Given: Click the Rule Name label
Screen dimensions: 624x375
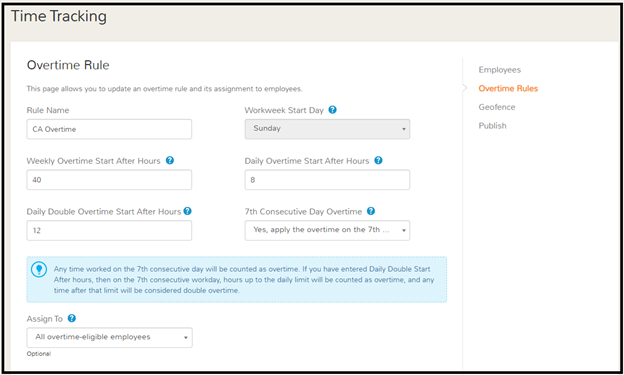Looking at the screenshot, I should [48, 110].
